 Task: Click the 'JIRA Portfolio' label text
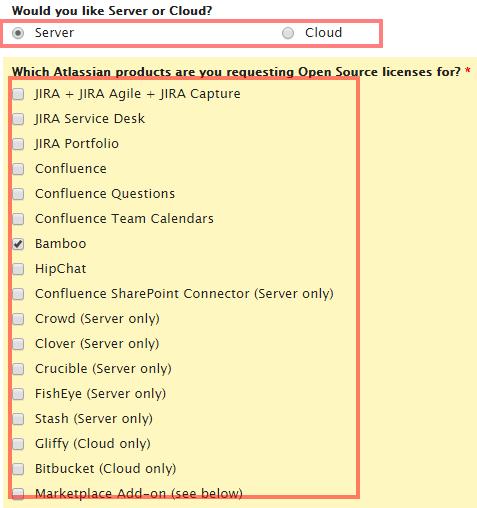click(x=77, y=144)
